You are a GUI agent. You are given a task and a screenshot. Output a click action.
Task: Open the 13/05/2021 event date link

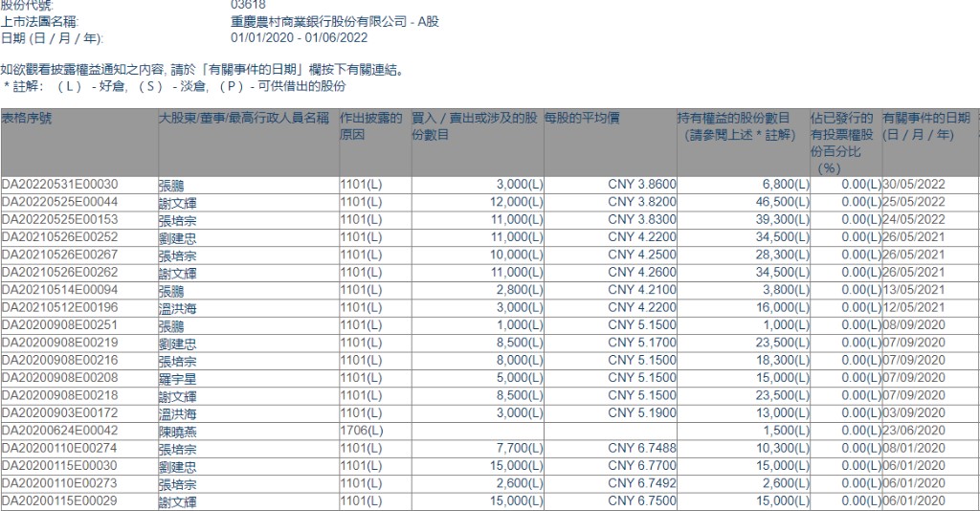914,290
